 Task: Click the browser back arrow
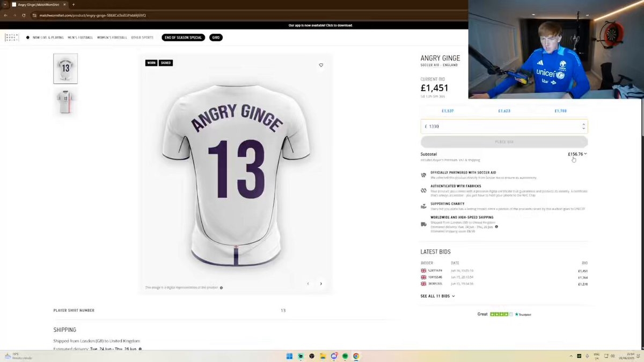pos(6,15)
